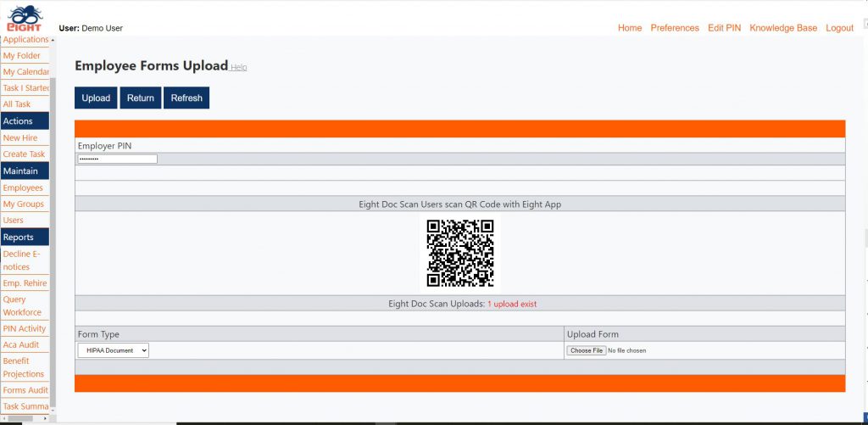868x425 pixels.
Task: Open the Knowledge Base link
Action: click(783, 28)
